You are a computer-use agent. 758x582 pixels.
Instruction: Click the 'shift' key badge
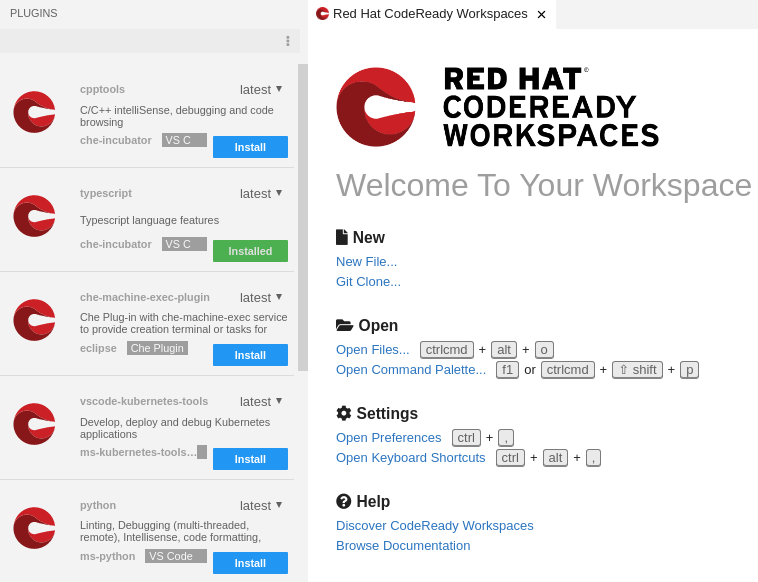coord(637,370)
